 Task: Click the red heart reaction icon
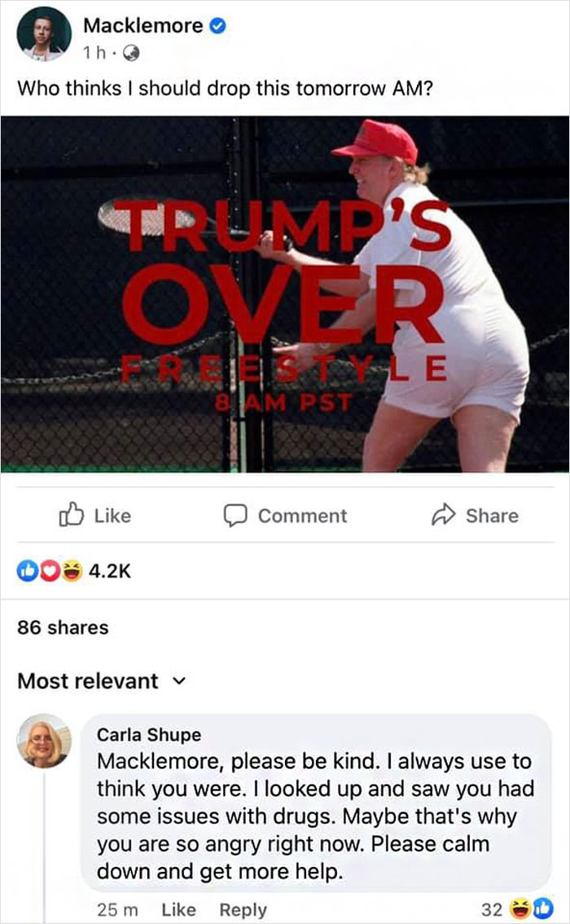pyautogui.click(x=50, y=570)
